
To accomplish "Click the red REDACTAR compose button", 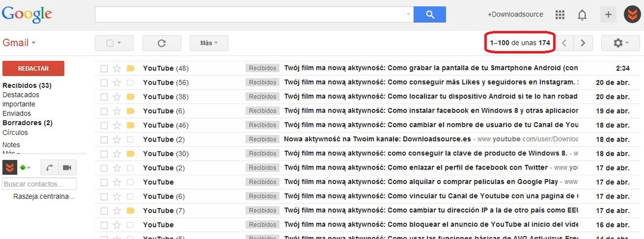I will (x=33, y=68).
